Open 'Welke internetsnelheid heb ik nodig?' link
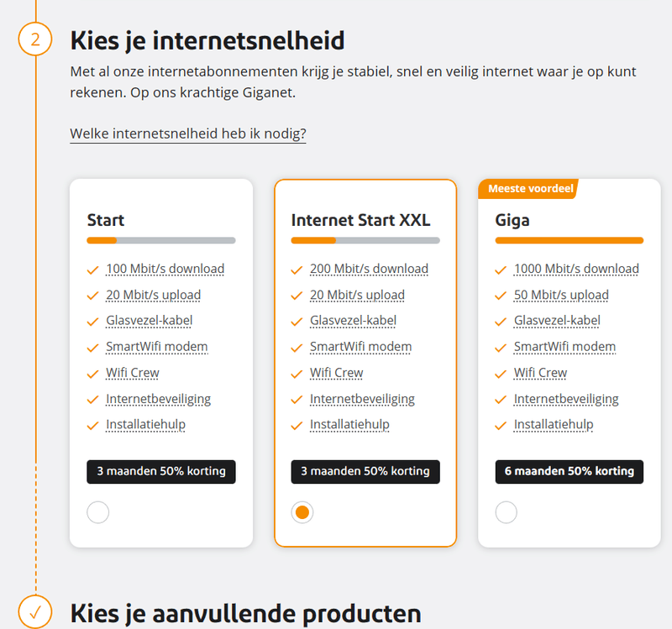This screenshot has width=672, height=629. [187, 134]
